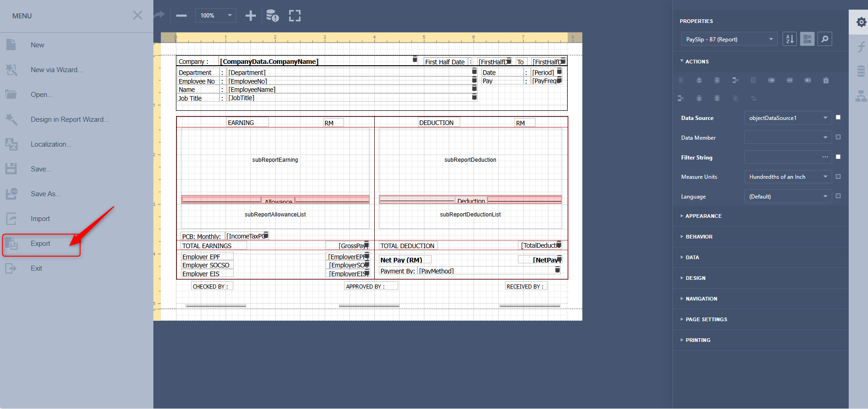Select Localization... menu item
This screenshot has height=409, width=868.
51,144
